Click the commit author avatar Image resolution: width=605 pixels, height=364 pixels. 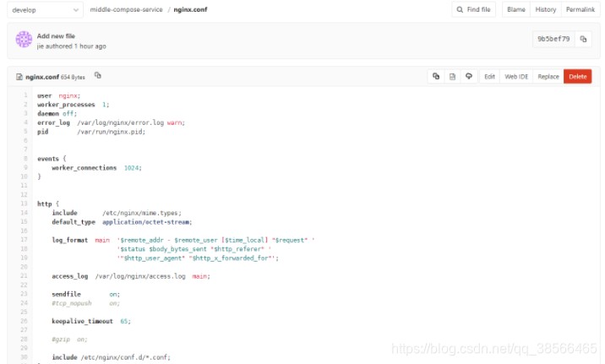pos(24,40)
